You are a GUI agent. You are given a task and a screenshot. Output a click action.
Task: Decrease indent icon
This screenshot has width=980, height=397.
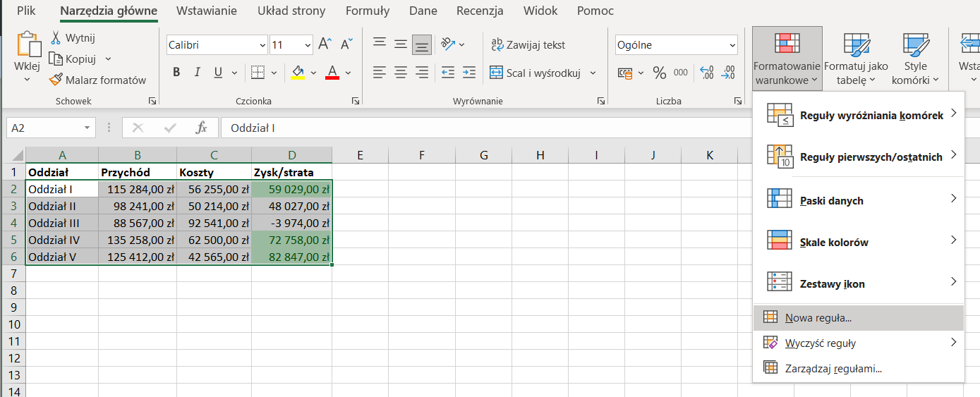(x=448, y=72)
